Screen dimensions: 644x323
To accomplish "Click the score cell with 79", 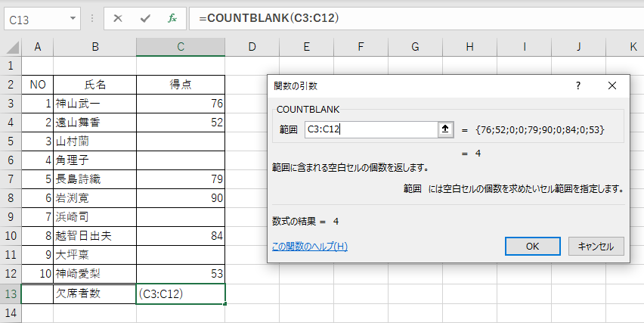I will point(181,179).
